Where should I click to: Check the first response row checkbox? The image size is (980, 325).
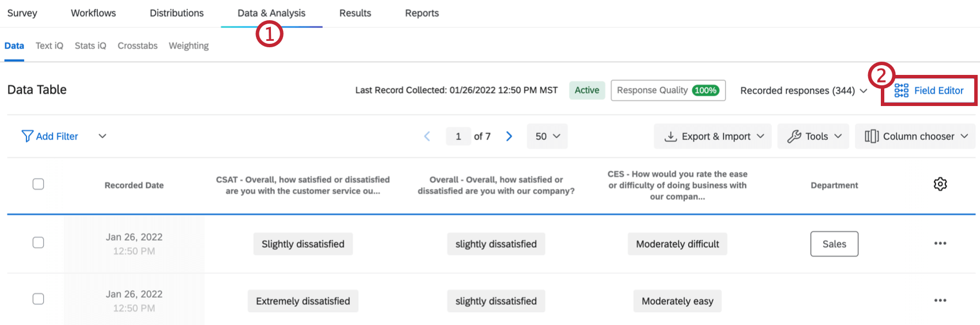tap(39, 243)
